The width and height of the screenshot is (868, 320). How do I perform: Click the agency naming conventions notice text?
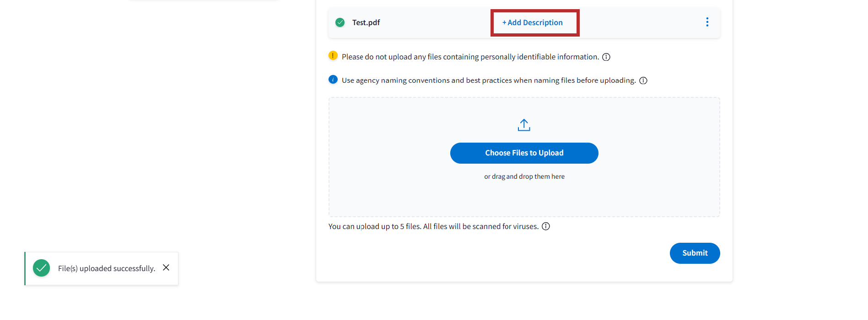[488, 80]
